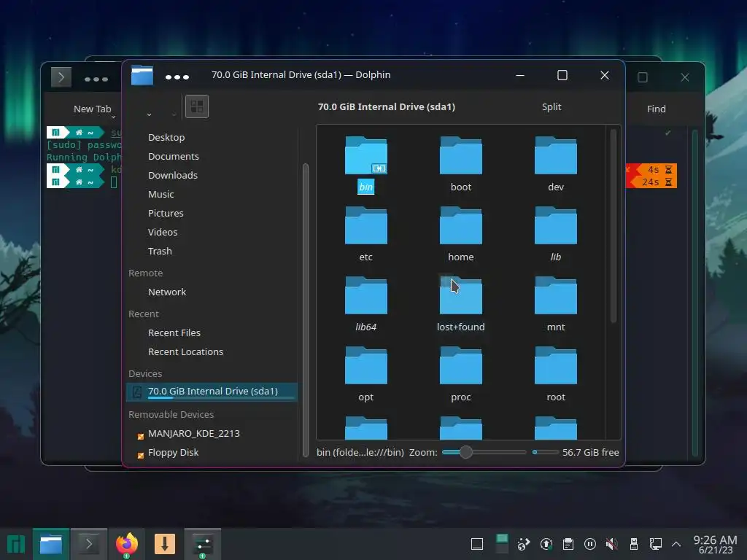Image resolution: width=747 pixels, height=560 pixels.
Task: Click the Dolphin folder icon in title bar
Action: coord(142,75)
